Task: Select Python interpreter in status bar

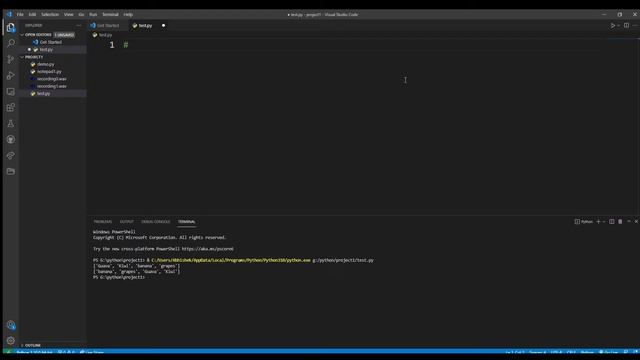Action: pos(34,352)
